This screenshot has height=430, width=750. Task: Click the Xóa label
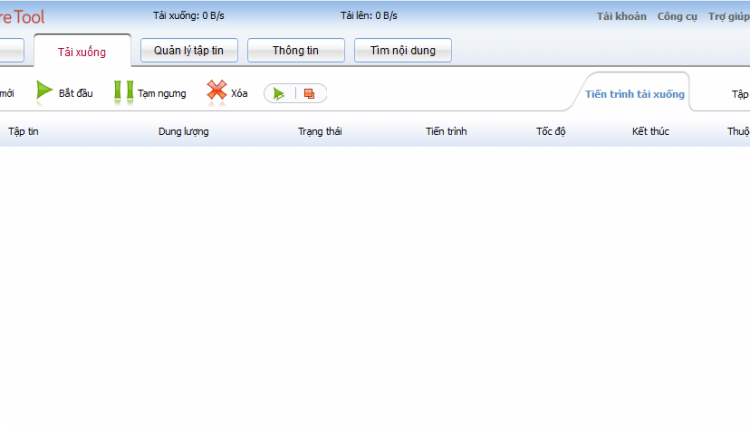[x=239, y=93]
